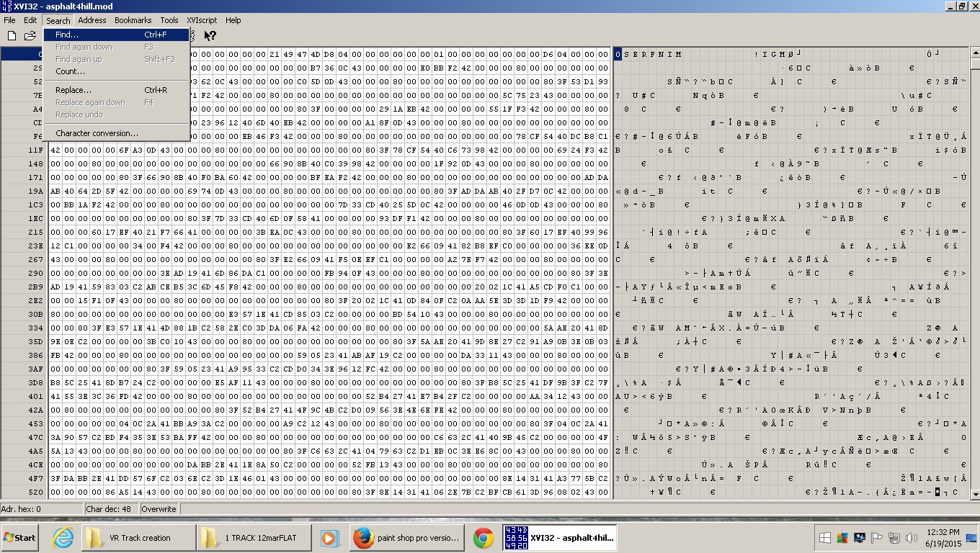Click the XVI32 asphalt4hill taskbar button

point(560,537)
